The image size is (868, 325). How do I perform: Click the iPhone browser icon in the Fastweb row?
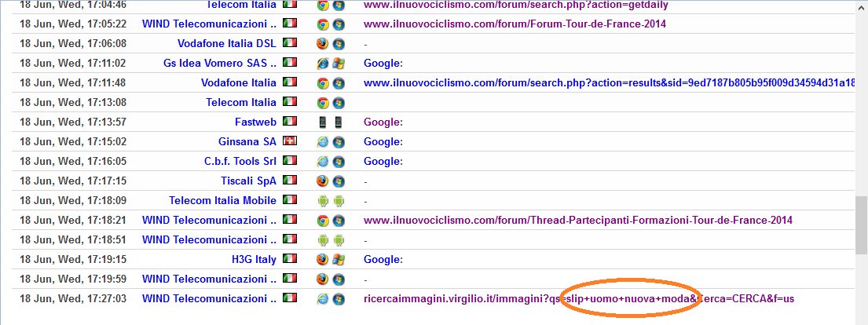click(x=323, y=122)
